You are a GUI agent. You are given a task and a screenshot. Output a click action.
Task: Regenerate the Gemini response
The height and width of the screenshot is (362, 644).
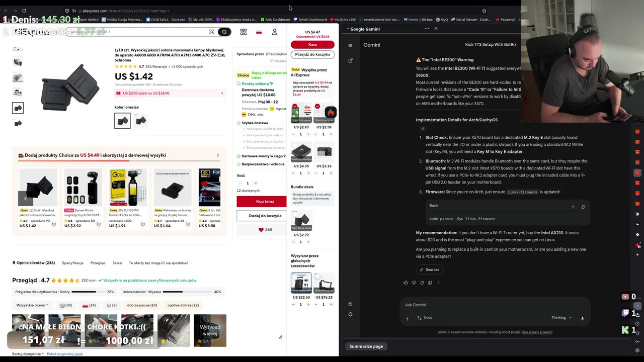click(x=422, y=283)
